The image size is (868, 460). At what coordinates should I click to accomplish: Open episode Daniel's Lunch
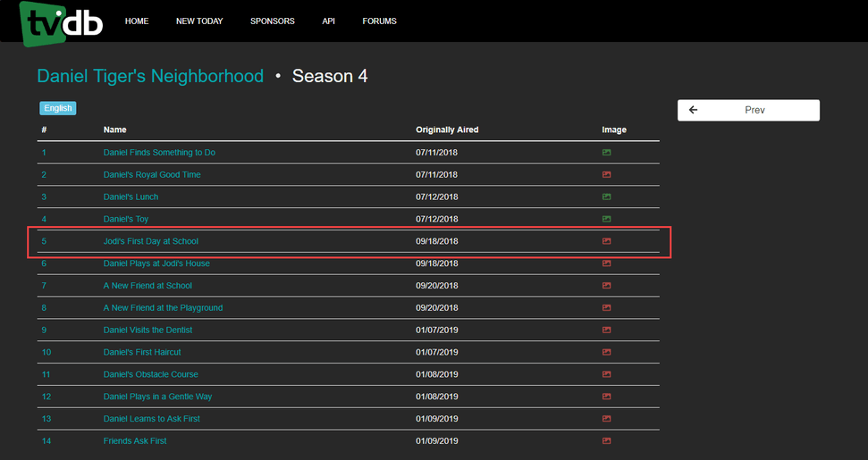click(131, 197)
